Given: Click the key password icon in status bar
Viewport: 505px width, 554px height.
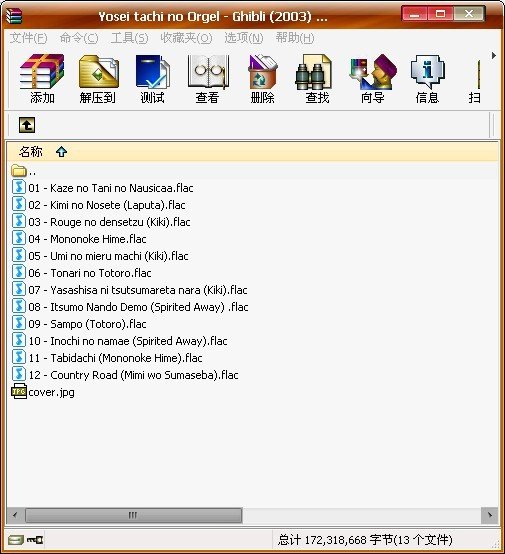Looking at the screenshot, I should coord(35,540).
